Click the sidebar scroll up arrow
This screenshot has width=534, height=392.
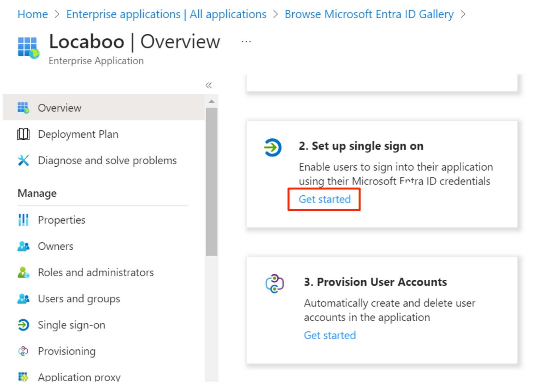point(212,101)
